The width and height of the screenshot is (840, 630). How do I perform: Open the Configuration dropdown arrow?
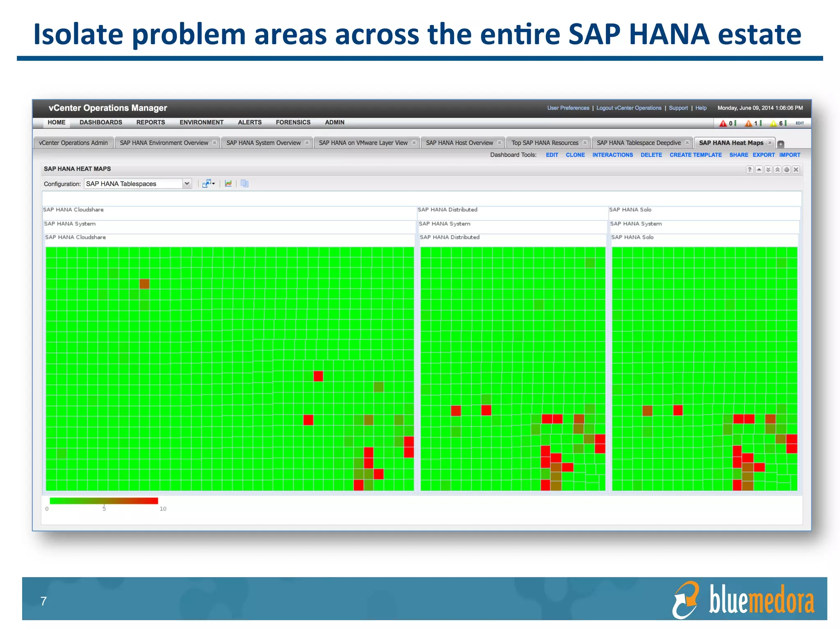[x=187, y=184]
